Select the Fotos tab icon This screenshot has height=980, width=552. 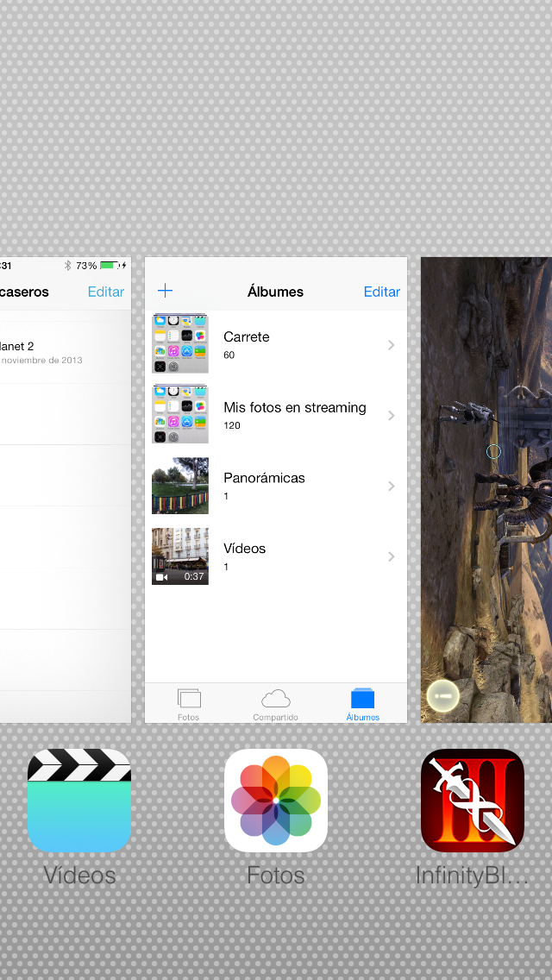point(189,702)
